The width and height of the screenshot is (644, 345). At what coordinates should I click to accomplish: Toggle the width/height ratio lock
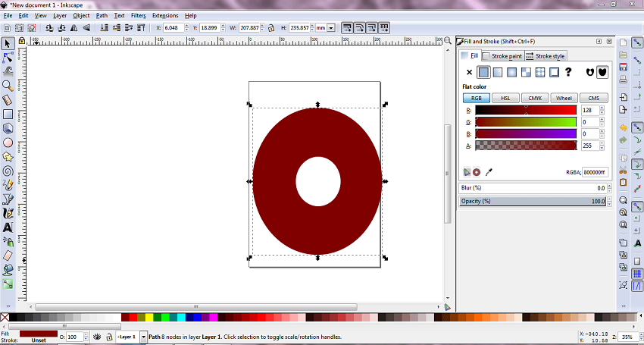coord(271,28)
